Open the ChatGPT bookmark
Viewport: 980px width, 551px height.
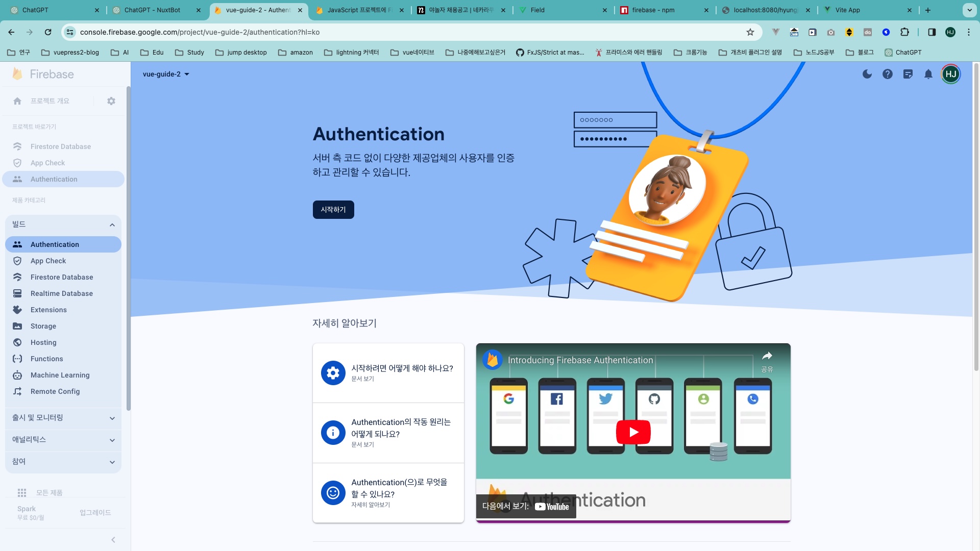pyautogui.click(x=903, y=53)
